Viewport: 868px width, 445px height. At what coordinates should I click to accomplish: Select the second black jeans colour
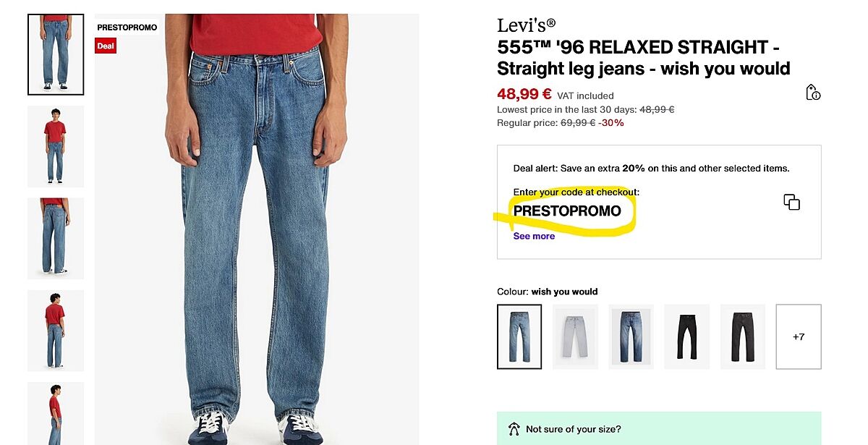tap(742, 336)
